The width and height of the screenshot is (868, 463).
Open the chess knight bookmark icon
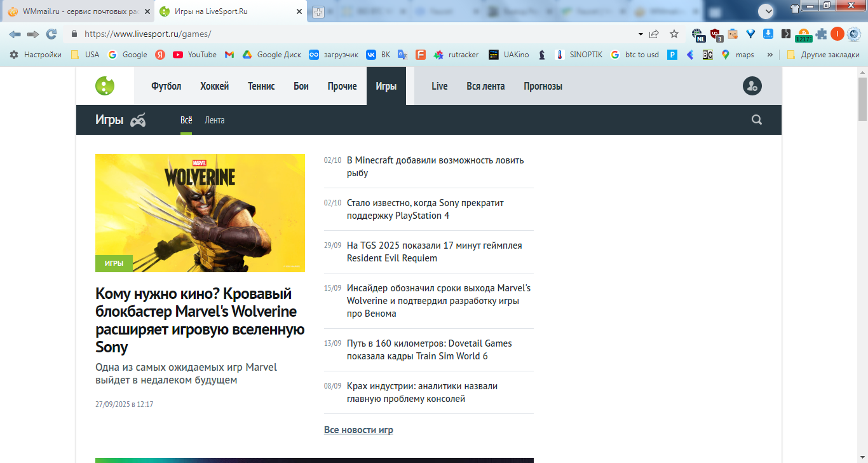[542, 55]
